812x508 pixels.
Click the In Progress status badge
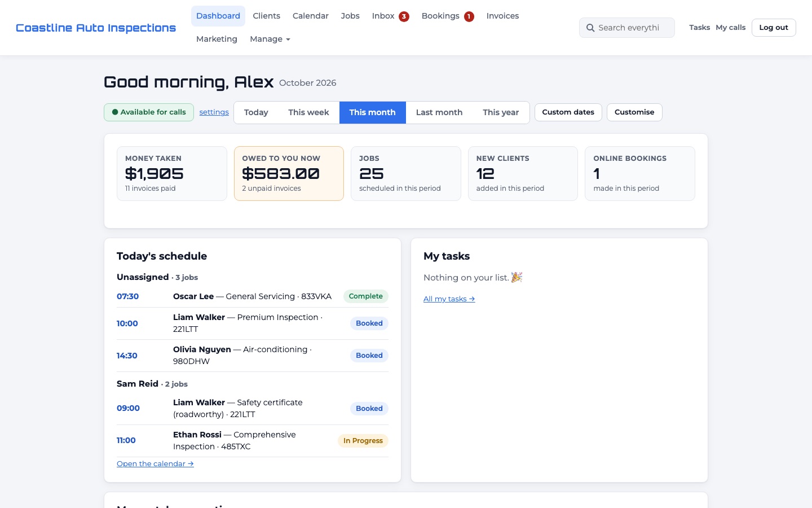pyautogui.click(x=363, y=441)
